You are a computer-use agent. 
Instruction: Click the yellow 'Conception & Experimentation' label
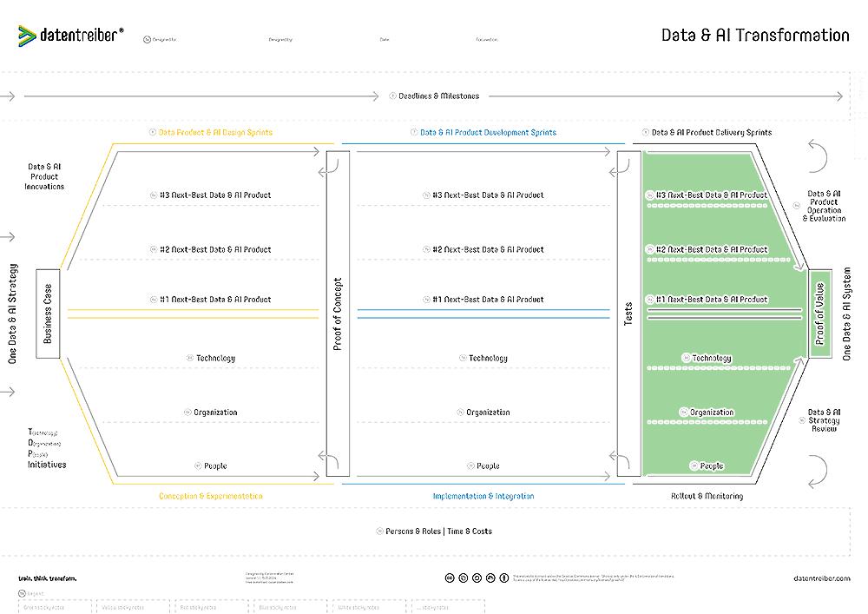[211, 496]
